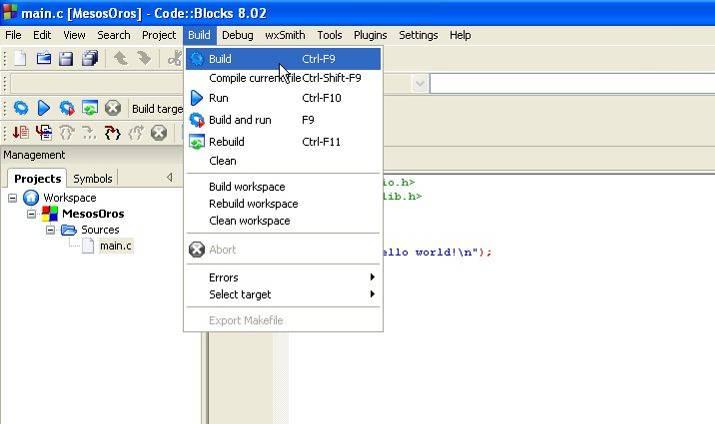Select Clean in the Build menu
The image size is (715, 424).
point(283,161)
